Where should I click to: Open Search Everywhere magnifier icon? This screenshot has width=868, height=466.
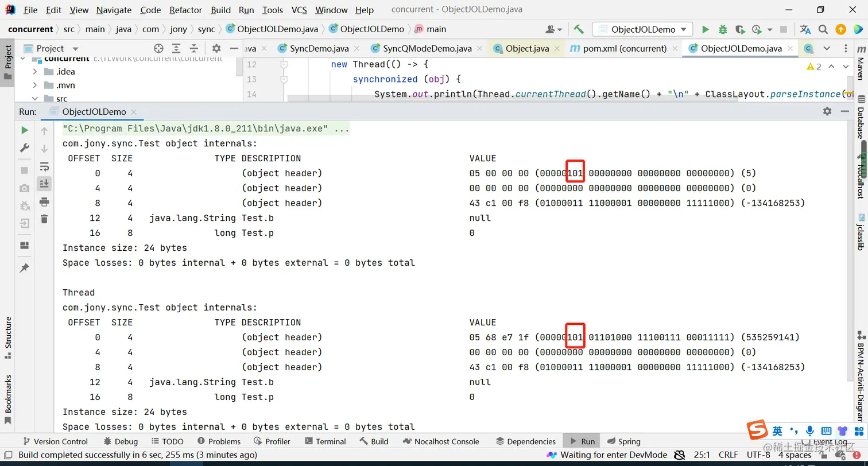(823, 29)
